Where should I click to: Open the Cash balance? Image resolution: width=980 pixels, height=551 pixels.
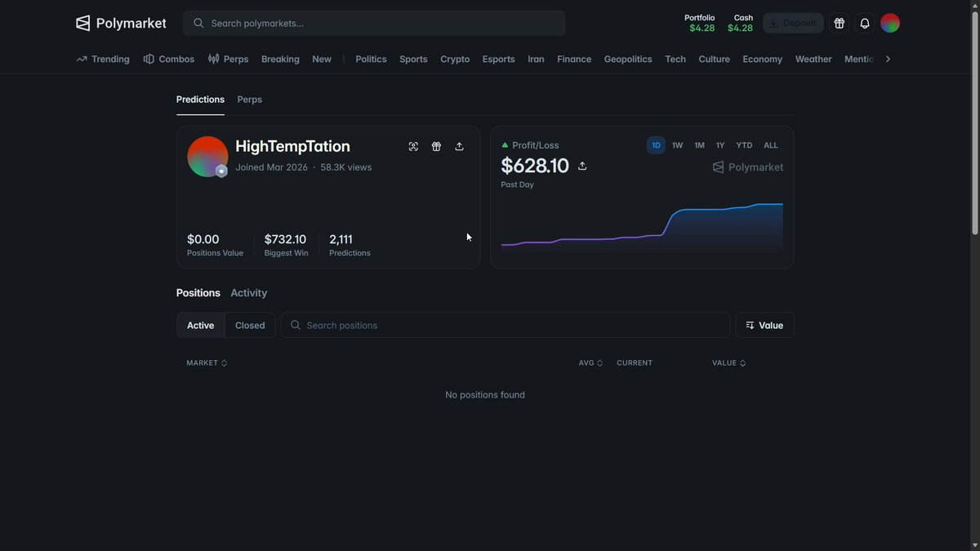[741, 23]
